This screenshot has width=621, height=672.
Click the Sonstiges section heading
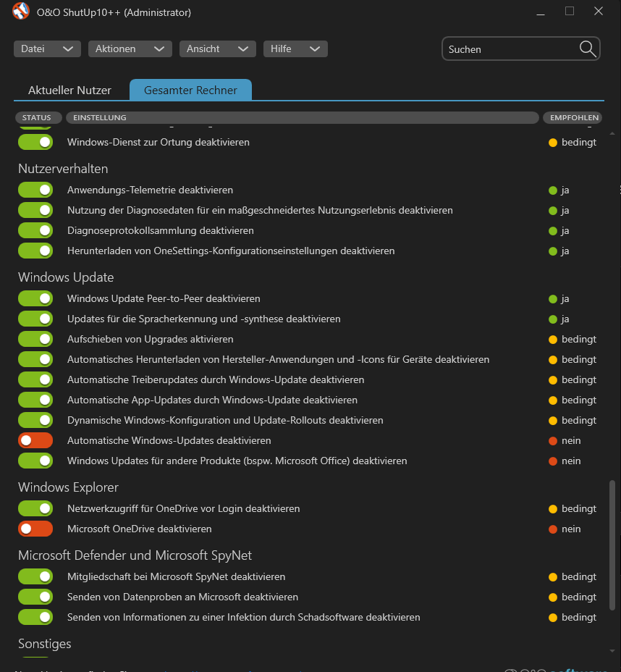tap(45, 644)
